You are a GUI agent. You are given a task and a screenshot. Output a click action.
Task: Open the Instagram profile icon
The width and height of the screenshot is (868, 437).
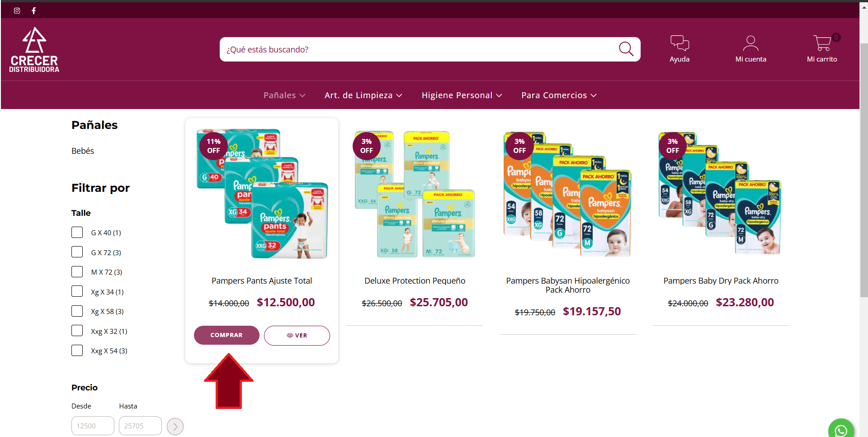pyautogui.click(x=17, y=11)
